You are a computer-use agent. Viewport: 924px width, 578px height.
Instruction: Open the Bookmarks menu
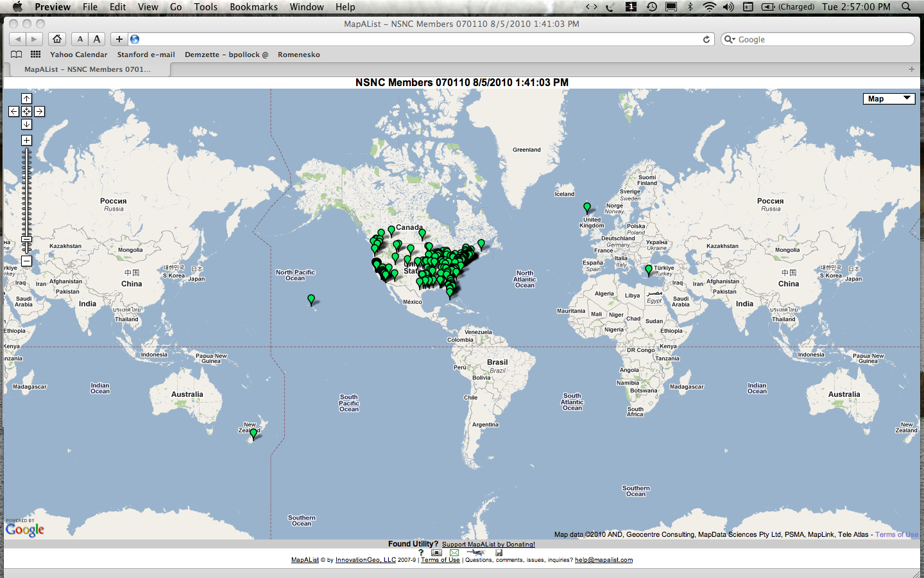pos(253,7)
